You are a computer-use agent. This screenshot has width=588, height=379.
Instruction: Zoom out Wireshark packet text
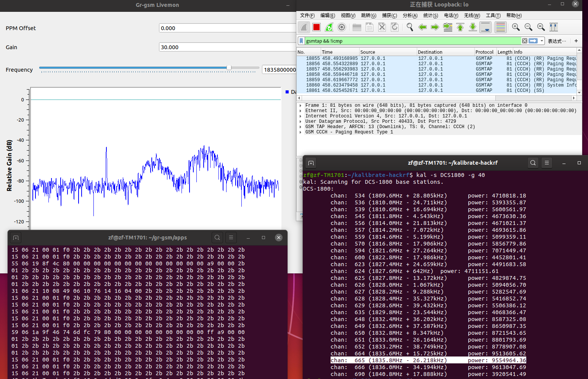point(529,27)
